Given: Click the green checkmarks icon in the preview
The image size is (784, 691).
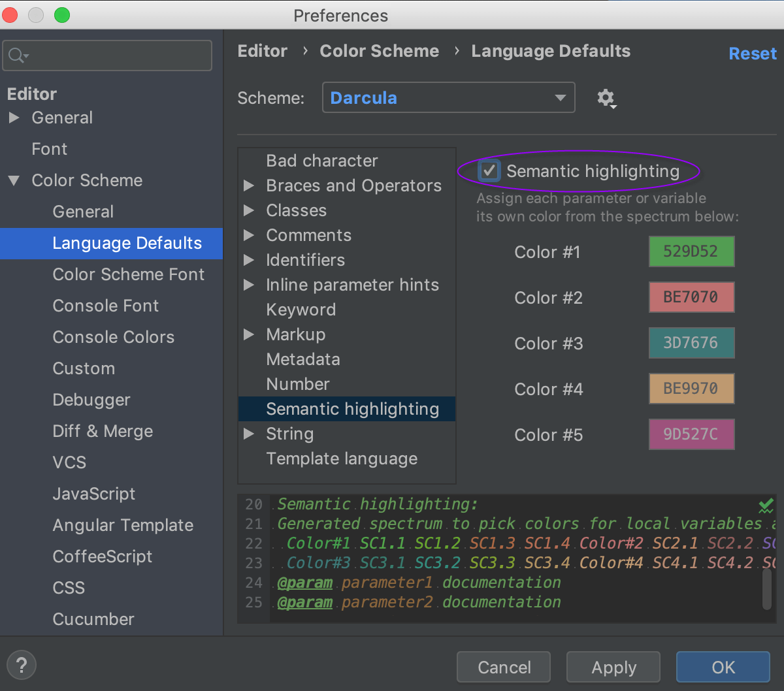Looking at the screenshot, I should pos(766,504).
